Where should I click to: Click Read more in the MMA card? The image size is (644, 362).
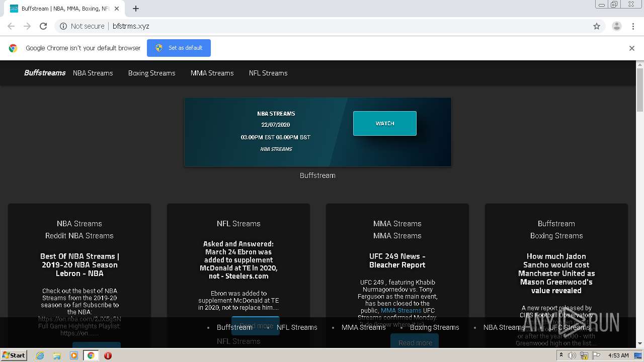click(415, 343)
